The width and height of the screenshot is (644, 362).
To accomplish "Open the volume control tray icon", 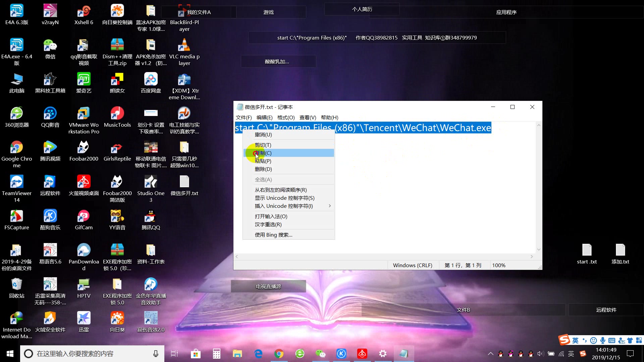I will coord(540,354).
